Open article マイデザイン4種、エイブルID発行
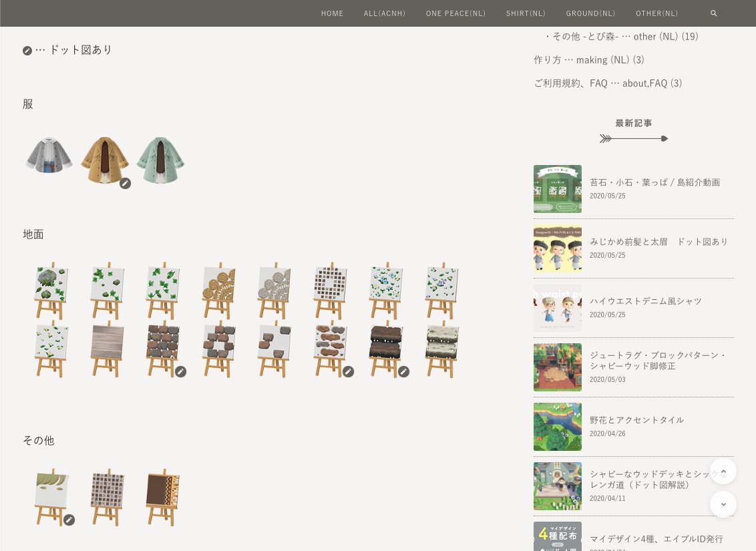 pyautogui.click(x=656, y=539)
